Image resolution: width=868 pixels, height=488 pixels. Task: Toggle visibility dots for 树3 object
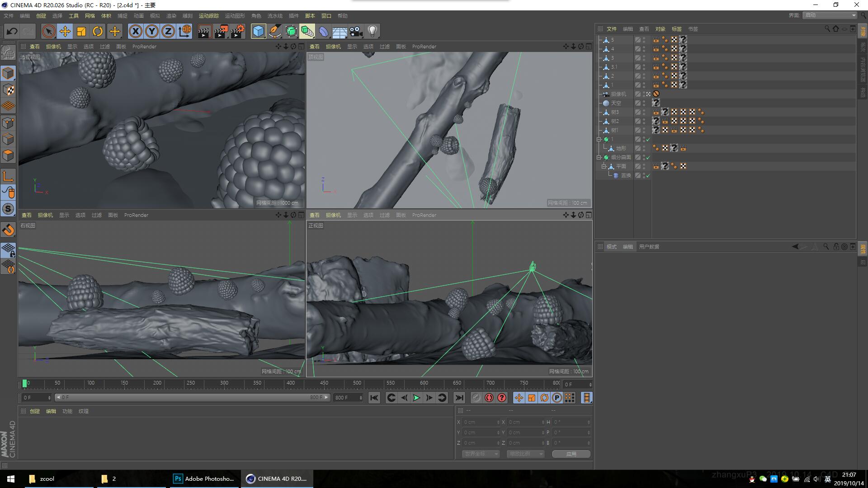644,112
